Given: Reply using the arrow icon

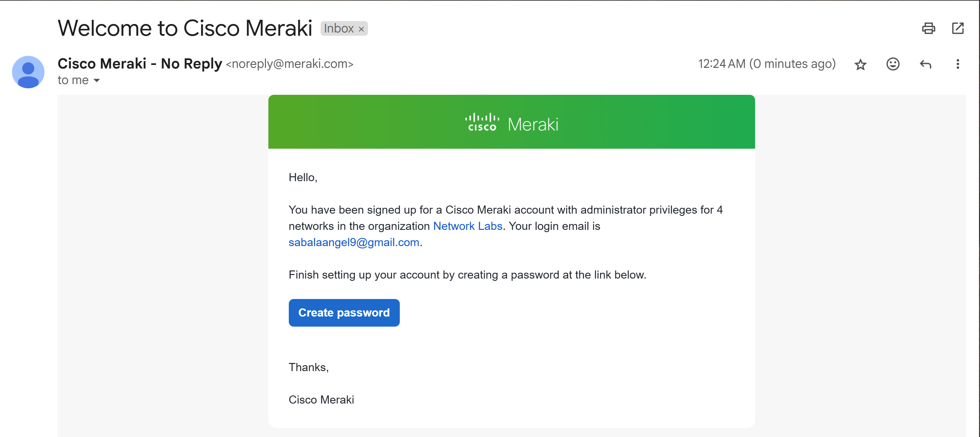Looking at the screenshot, I should (925, 64).
